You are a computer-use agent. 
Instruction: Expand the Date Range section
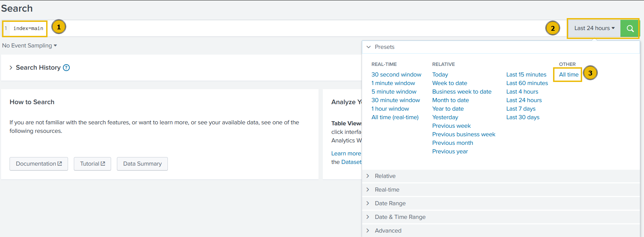click(390, 203)
